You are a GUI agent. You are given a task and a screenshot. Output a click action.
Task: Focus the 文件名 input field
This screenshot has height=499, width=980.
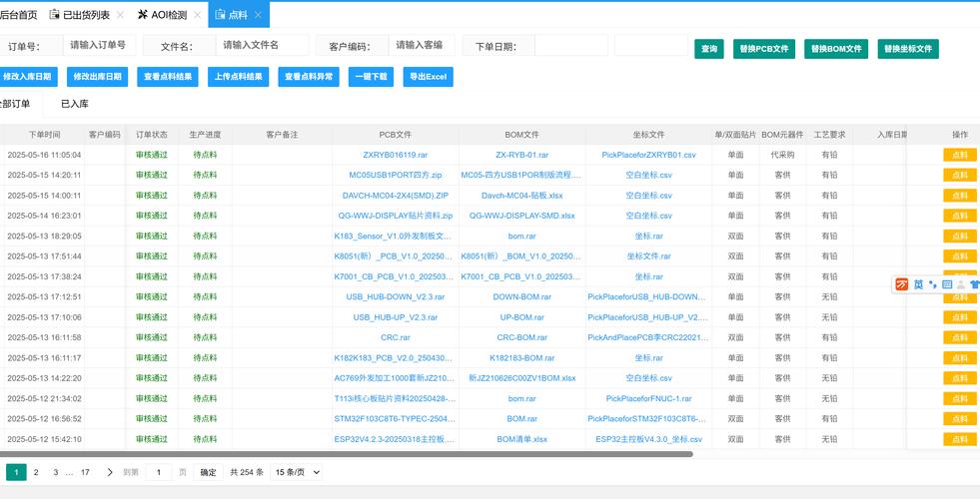pos(263,45)
